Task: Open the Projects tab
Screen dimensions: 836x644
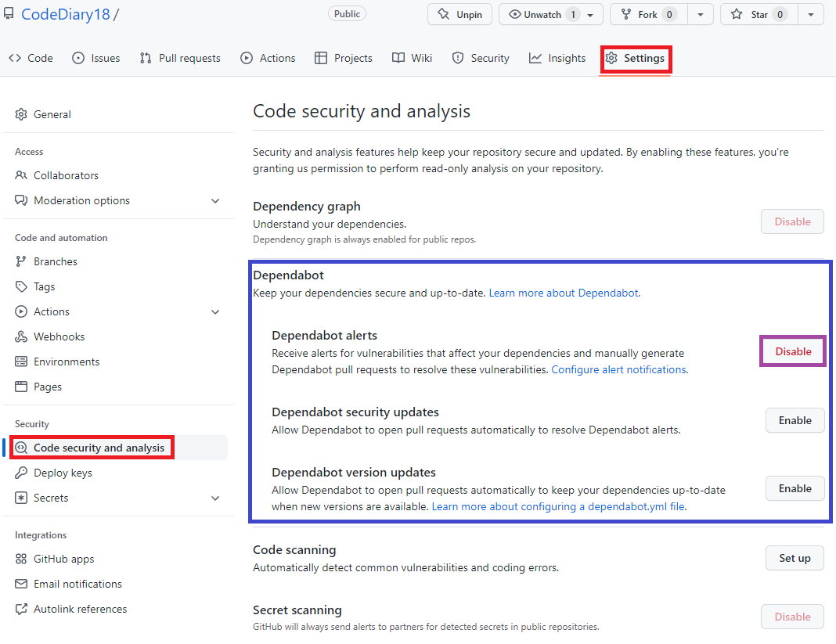Action: [344, 58]
